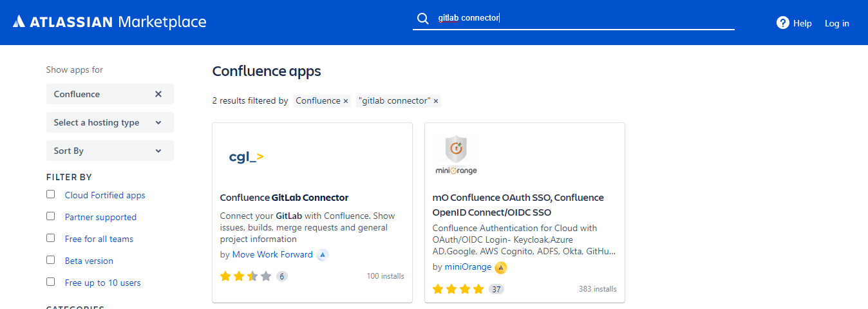Click the miniOrange gold partner badge
This screenshot has height=309, width=868.
click(x=501, y=267)
